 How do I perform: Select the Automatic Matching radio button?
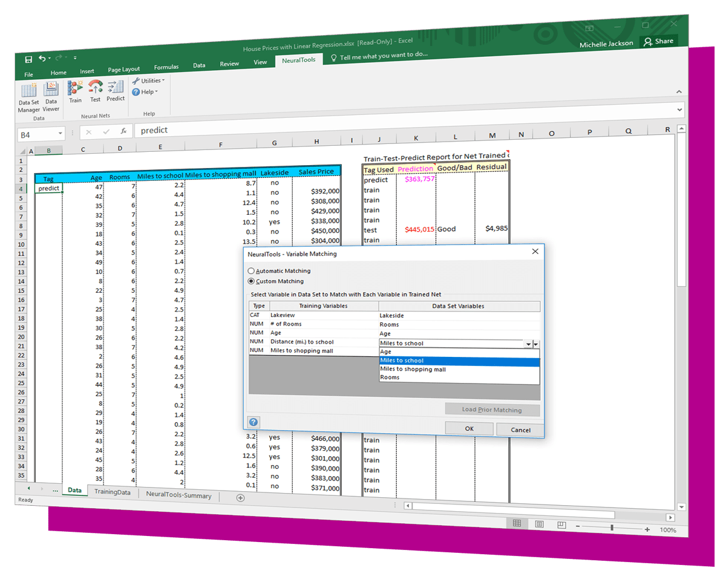[x=252, y=271]
